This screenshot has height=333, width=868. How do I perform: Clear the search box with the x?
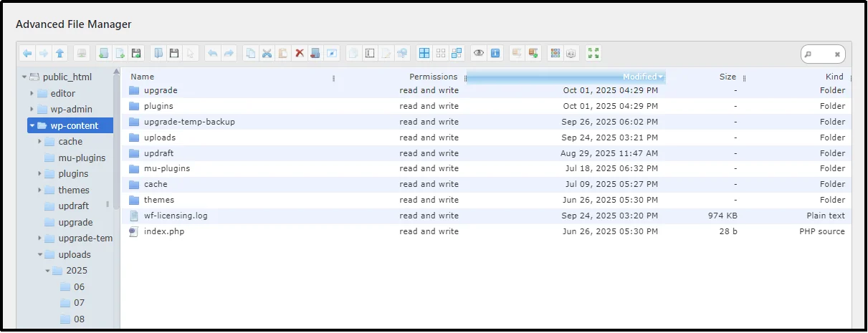tap(837, 54)
